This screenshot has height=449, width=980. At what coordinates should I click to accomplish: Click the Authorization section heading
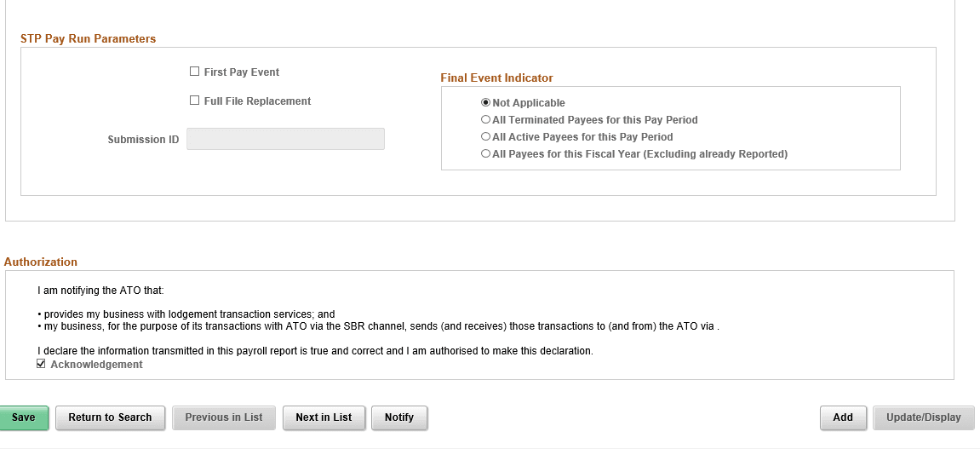pos(41,262)
